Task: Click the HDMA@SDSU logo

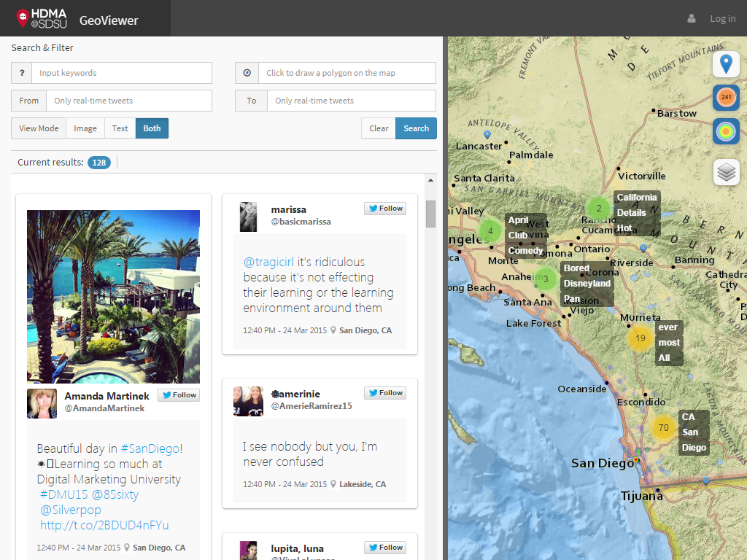Action: 42,18
